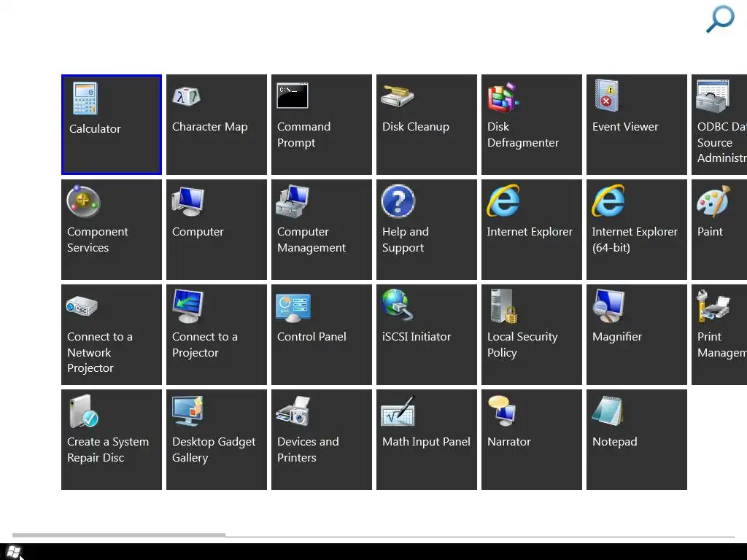The width and height of the screenshot is (747, 560).
Task: Open the Calculator tile
Action: point(112,125)
